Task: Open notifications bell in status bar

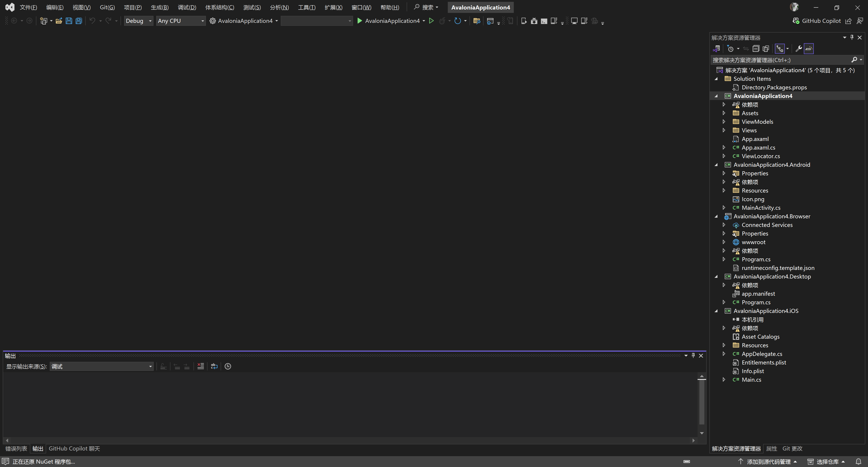Action: [858, 462]
